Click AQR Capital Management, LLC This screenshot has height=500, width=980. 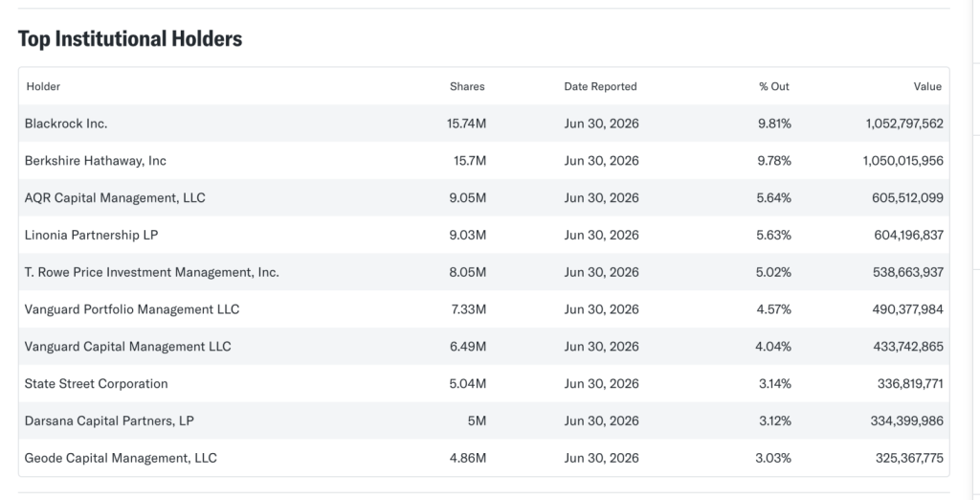115,198
